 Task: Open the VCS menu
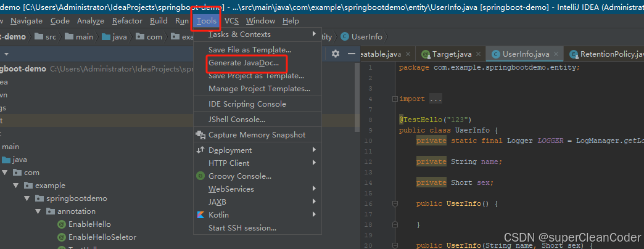[x=232, y=20]
